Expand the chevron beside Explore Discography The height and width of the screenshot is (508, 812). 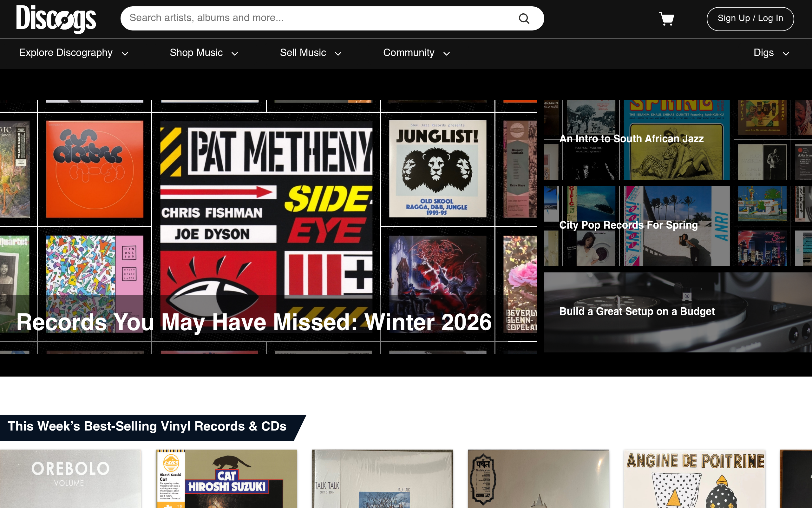(x=125, y=54)
